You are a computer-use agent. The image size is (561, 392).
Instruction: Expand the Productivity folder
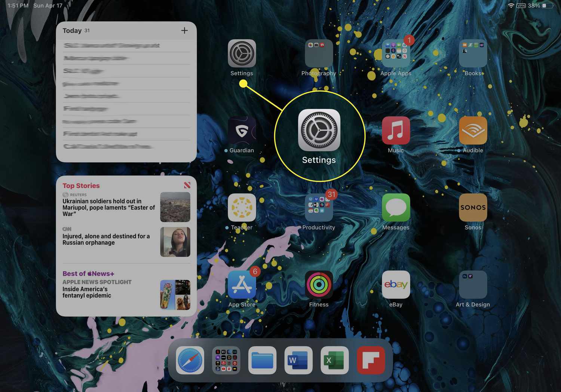click(319, 208)
